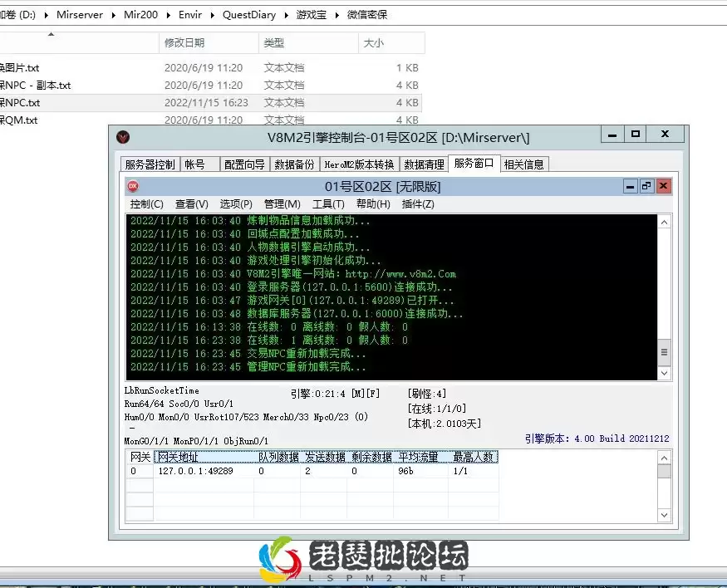Minimize the V8M2引擎控制台 window
727x588 pixels.
[612, 135]
